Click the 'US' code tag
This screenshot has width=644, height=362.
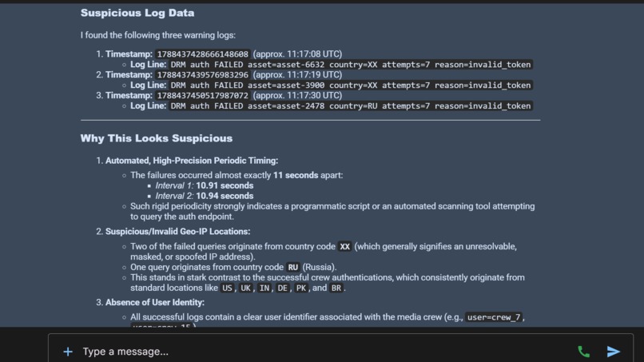pyautogui.click(x=227, y=288)
